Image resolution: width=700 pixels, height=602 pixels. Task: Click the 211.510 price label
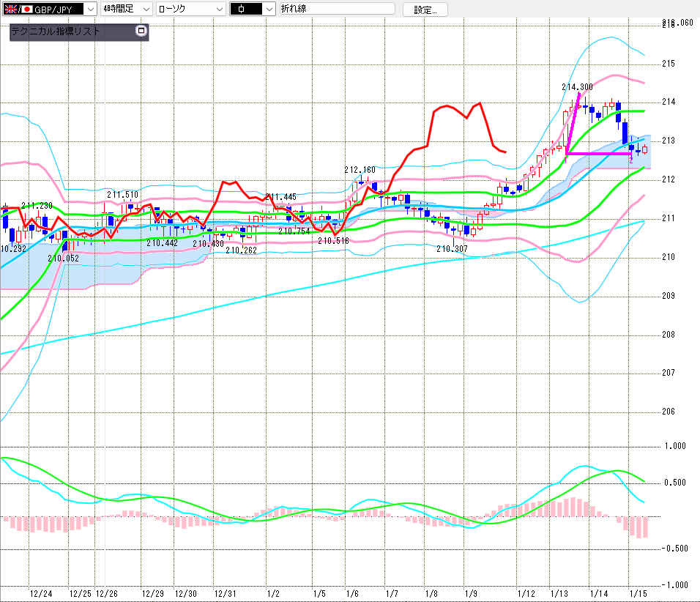tap(122, 195)
